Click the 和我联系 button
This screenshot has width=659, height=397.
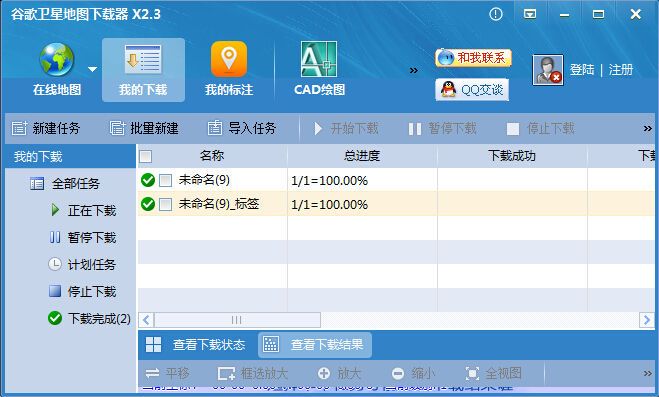point(473,58)
